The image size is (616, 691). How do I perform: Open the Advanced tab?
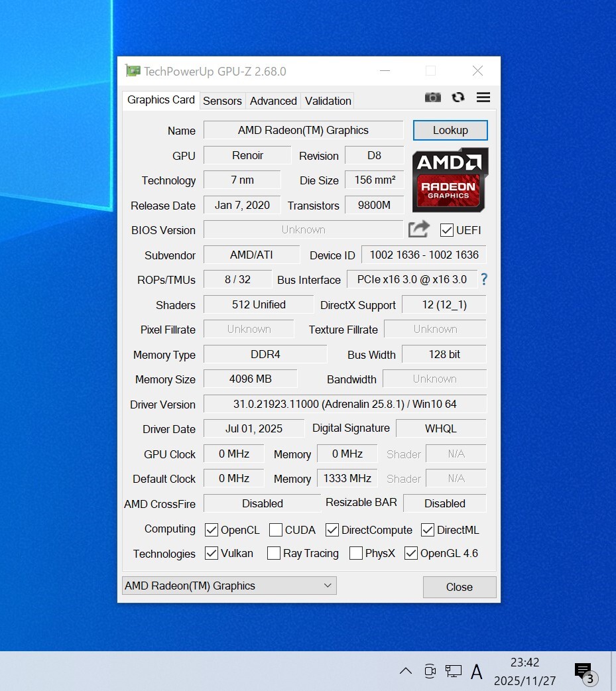click(273, 101)
